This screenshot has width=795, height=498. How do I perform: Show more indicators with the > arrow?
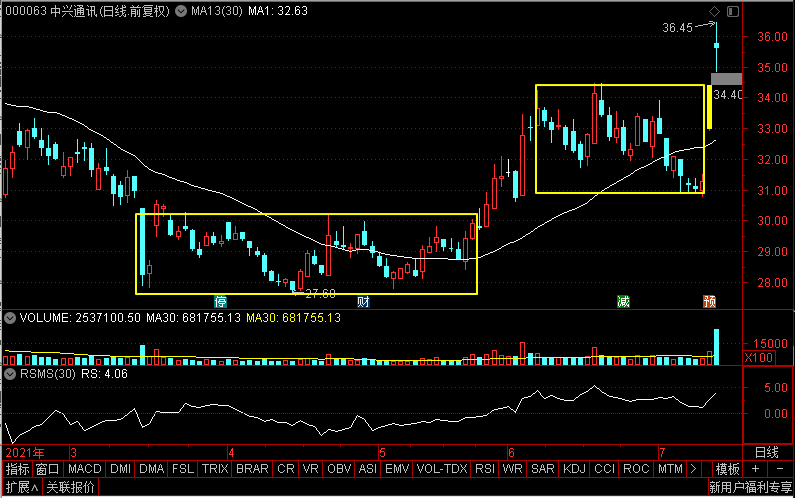point(693,469)
